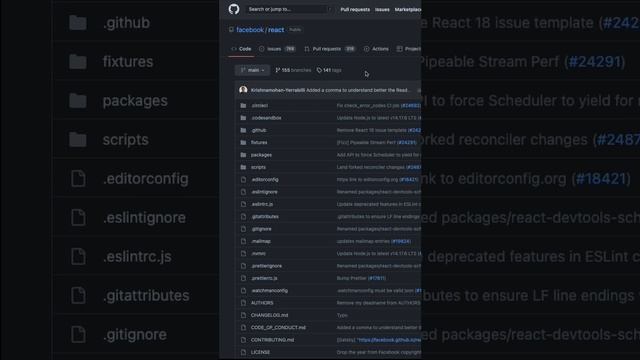Viewport: 640px width, 360px height.
Task: Click the .circleci folder icon
Action: [x=243, y=106]
